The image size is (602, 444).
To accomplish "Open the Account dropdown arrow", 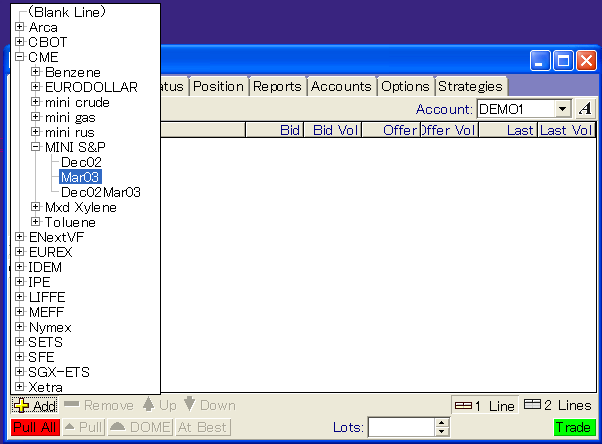I will pos(562,109).
